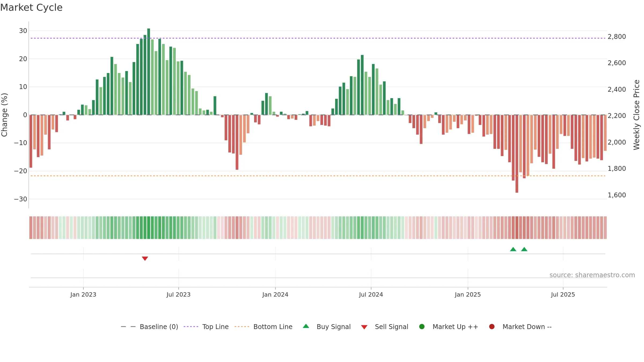The width and height of the screenshot is (644, 362).
Task: Click the Weekly Close Price axis title
Action: tap(636, 115)
